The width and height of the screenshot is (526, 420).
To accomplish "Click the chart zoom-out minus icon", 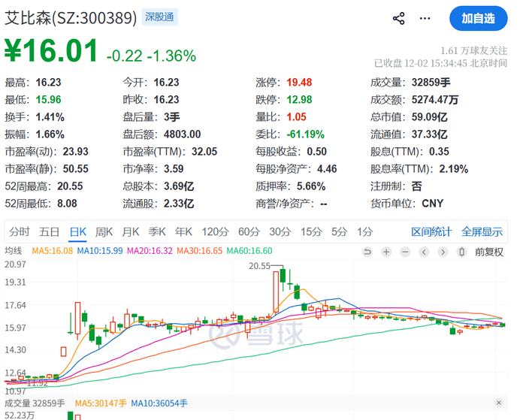I will [x=405, y=252].
